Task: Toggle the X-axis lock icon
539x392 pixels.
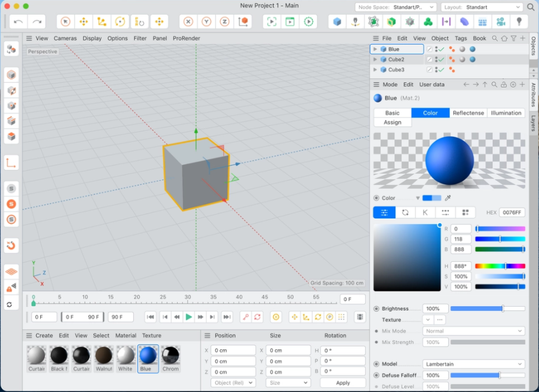Action: 188,22
